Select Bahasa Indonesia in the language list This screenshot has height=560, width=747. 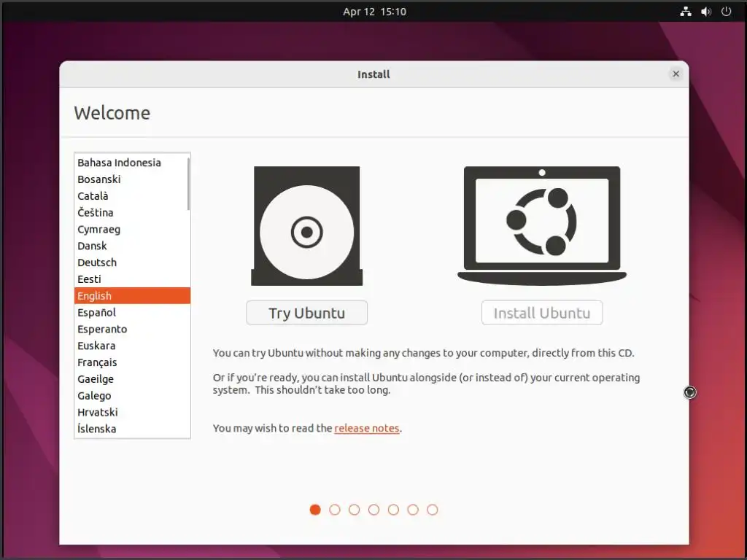131,163
